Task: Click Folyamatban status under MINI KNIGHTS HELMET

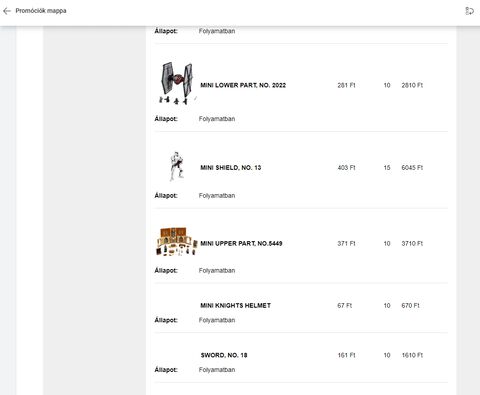Action: 217,320
